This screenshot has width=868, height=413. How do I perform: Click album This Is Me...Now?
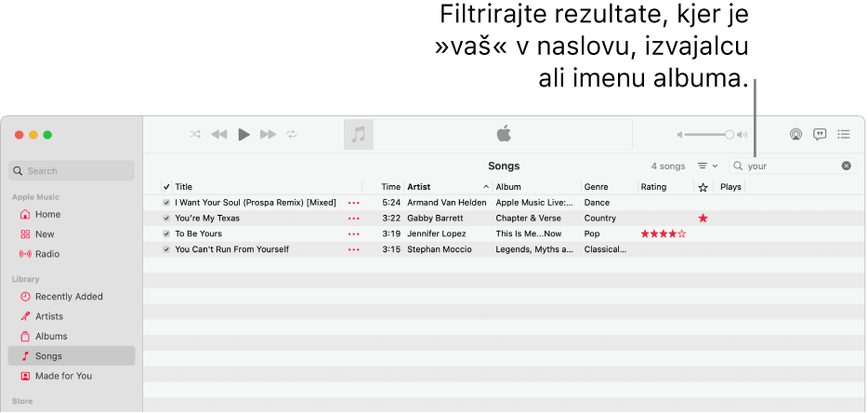click(528, 234)
